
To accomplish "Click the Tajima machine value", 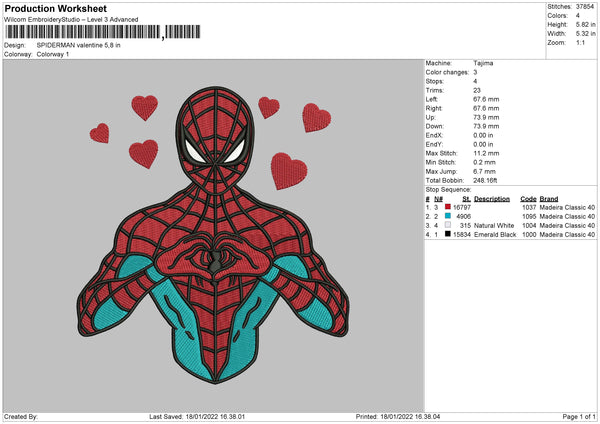I will (483, 63).
